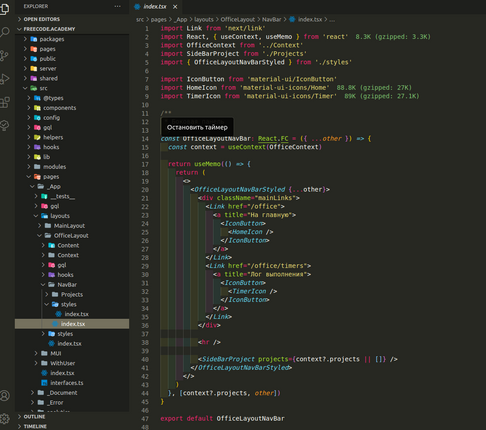
Task: Click the 'NavBar' breadcrumb segment
Action: point(271,20)
